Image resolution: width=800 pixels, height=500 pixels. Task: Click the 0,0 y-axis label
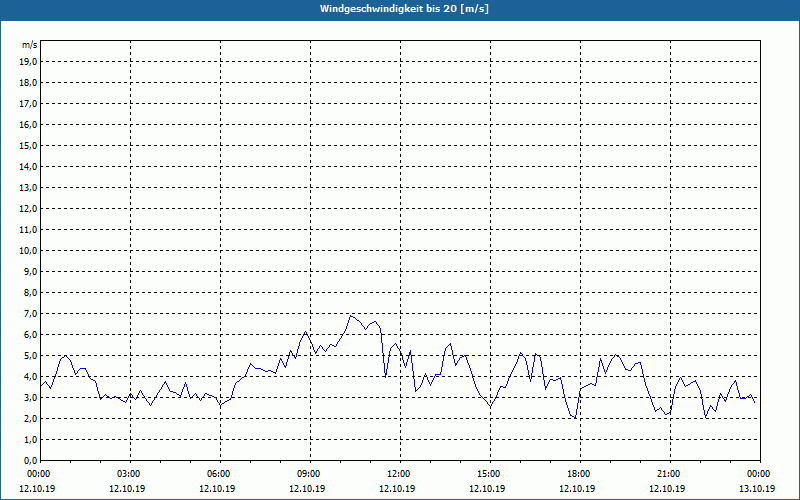click(x=30, y=460)
